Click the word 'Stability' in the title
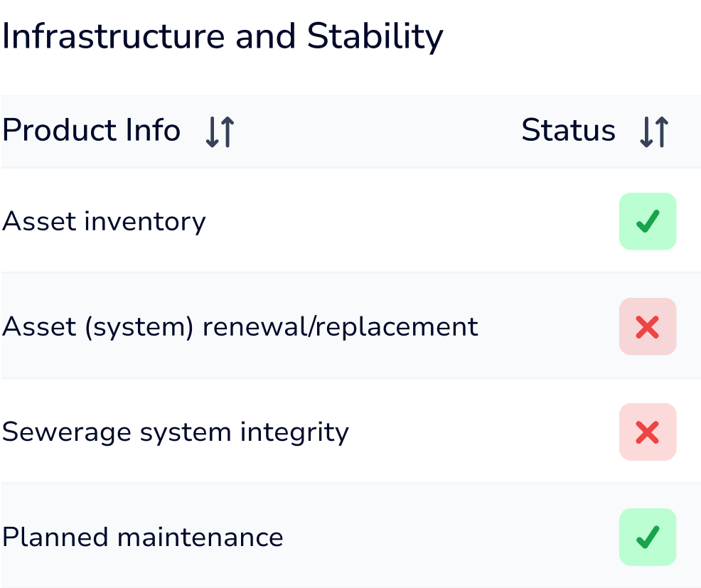The image size is (701, 588). [x=375, y=37]
